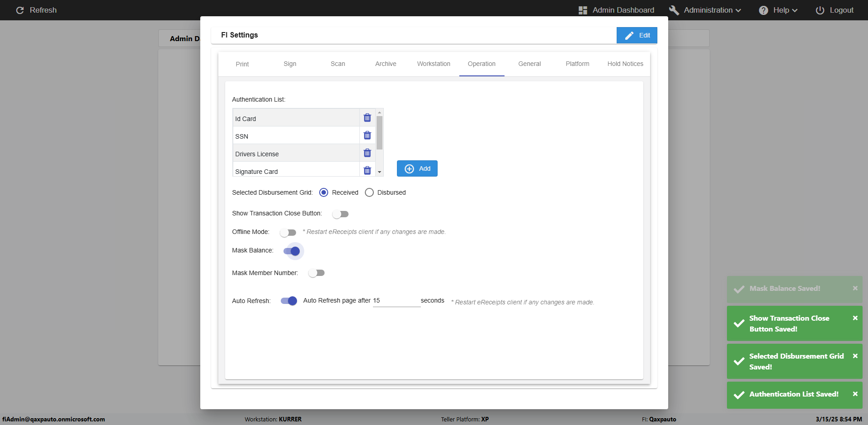868x425 pixels.
Task: Click the Refresh icon in top bar
Action: (x=20, y=10)
